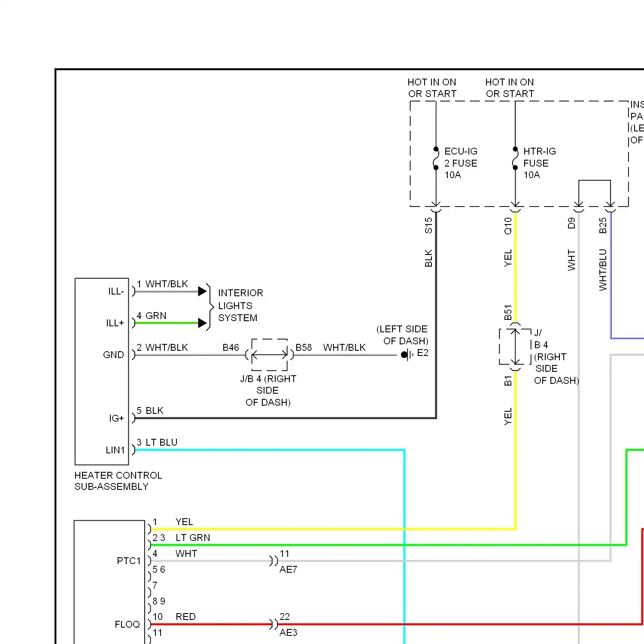
Task: Click the E2 ground label
Action: (422, 352)
